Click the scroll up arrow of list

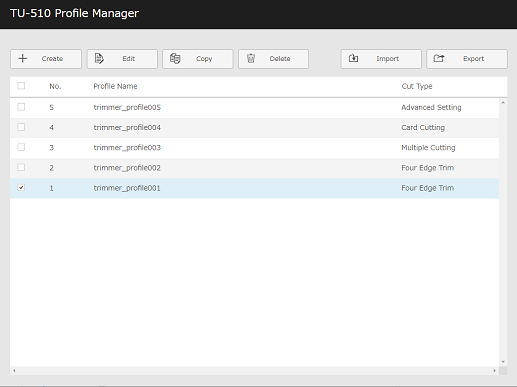click(503, 103)
